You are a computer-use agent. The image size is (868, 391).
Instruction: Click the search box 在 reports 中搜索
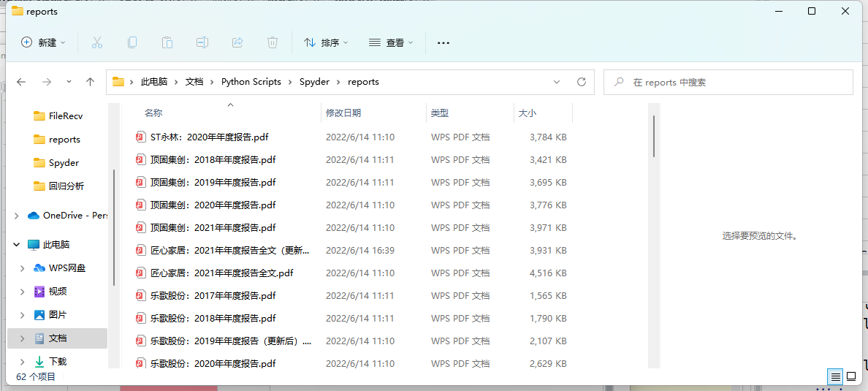pyautogui.click(x=728, y=82)
